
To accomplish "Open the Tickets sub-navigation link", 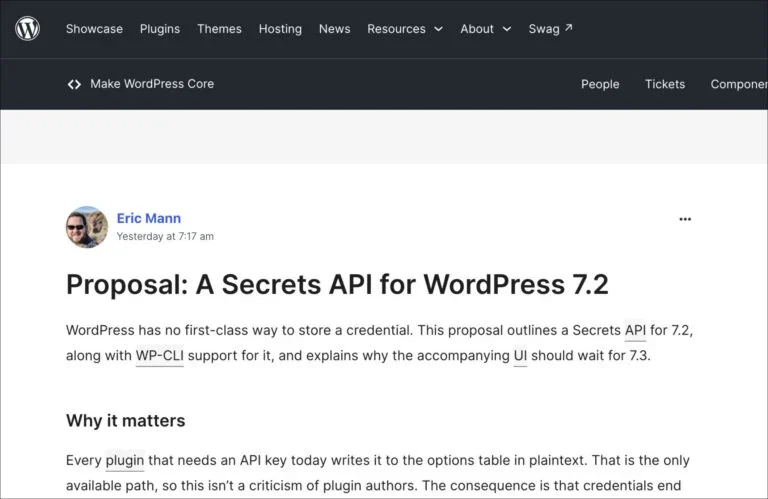I will [x=665, y=84].
